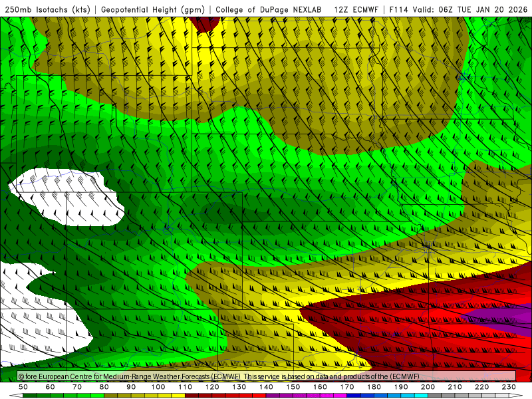Click the "College of DuPage NEXLAB" label
The width and height of the screenshot is (532, 399).
(x=269, y=9)
